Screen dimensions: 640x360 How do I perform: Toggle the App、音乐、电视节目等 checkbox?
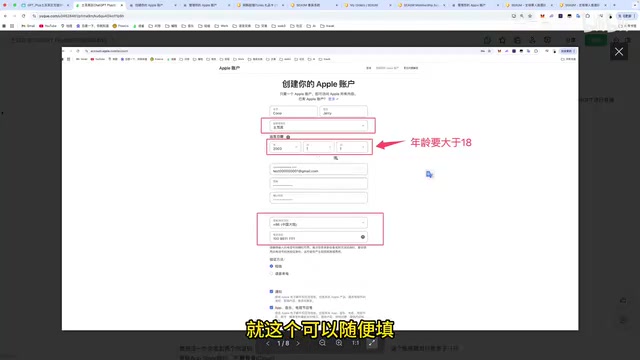coord(271,307)
